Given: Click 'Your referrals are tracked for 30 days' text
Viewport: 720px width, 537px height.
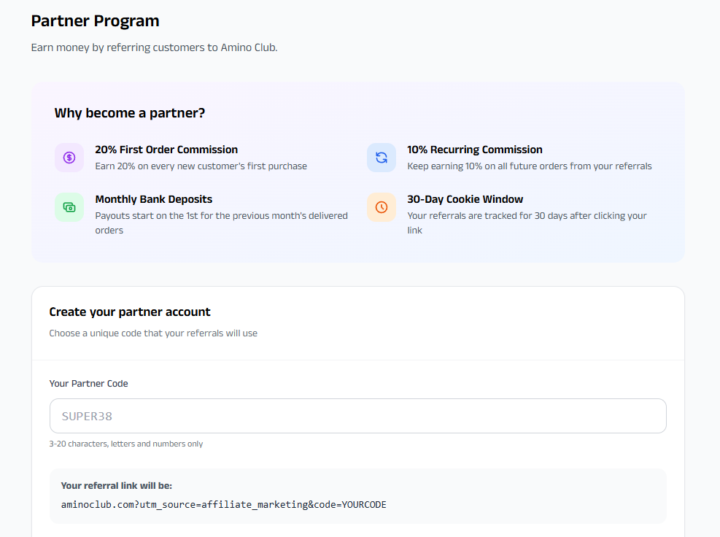Looking at the screenshot, I should click(x=527, y=223).
